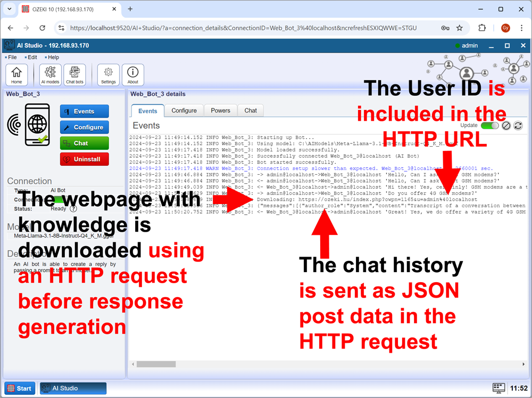The height and width of the screenshot is (398, 532).
Task: Open browser extensions puzzle icon
Action: [482, 28]
